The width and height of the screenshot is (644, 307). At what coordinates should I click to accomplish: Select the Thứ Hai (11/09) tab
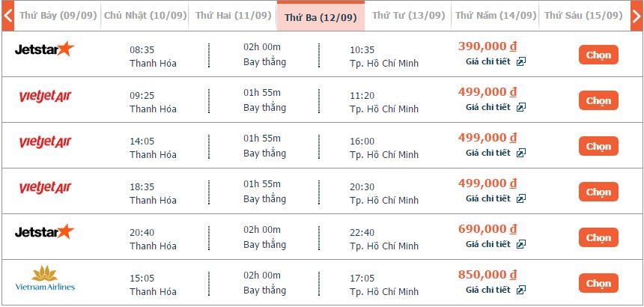tap(233, 16)
